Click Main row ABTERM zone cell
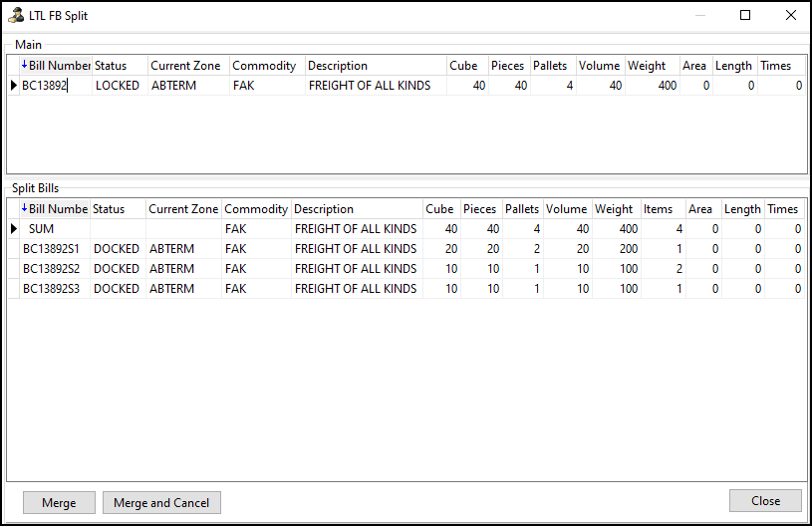The height and width of the screenshot is (526, 812). (x=188, y=86)
